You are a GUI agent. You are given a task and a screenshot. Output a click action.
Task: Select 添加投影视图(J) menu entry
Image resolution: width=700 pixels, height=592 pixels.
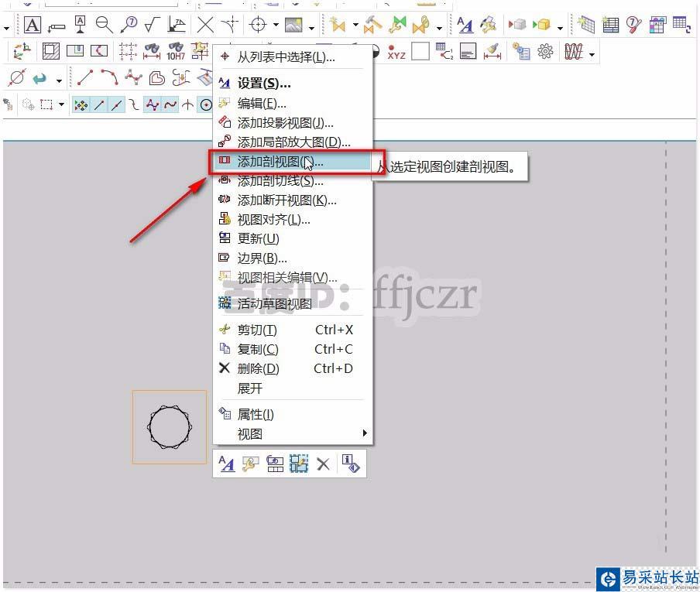tap(292, 123)
